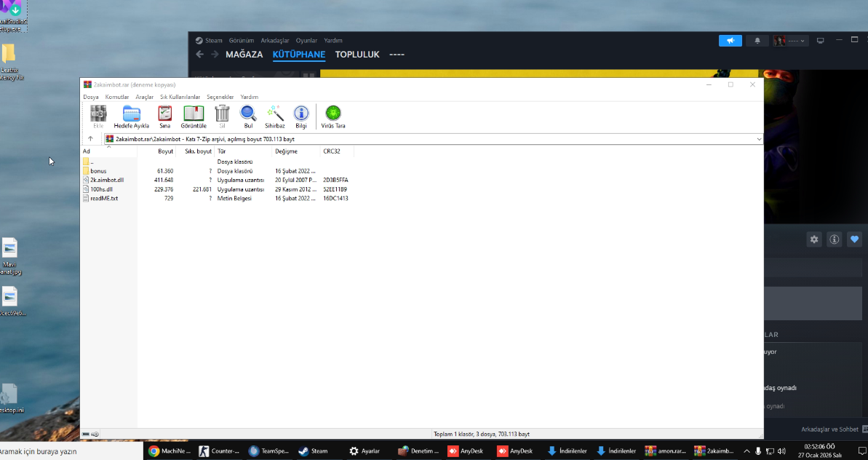Sort by the Boyut column header
The image size is (868, 460).
point(156,151)
